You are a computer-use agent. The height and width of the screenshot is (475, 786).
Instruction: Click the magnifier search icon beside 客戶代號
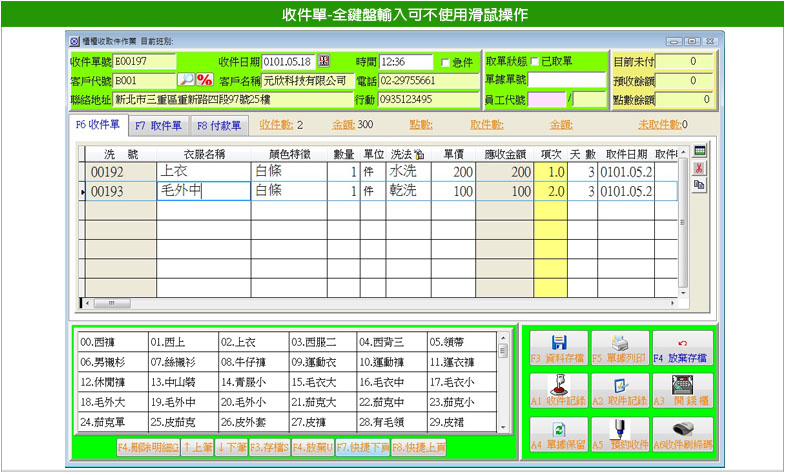[186, 80]
